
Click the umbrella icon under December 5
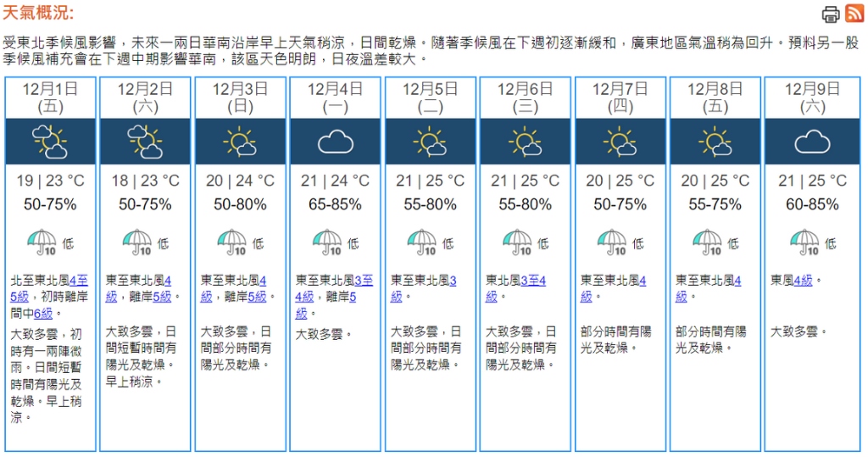click(x=421, y=242)
